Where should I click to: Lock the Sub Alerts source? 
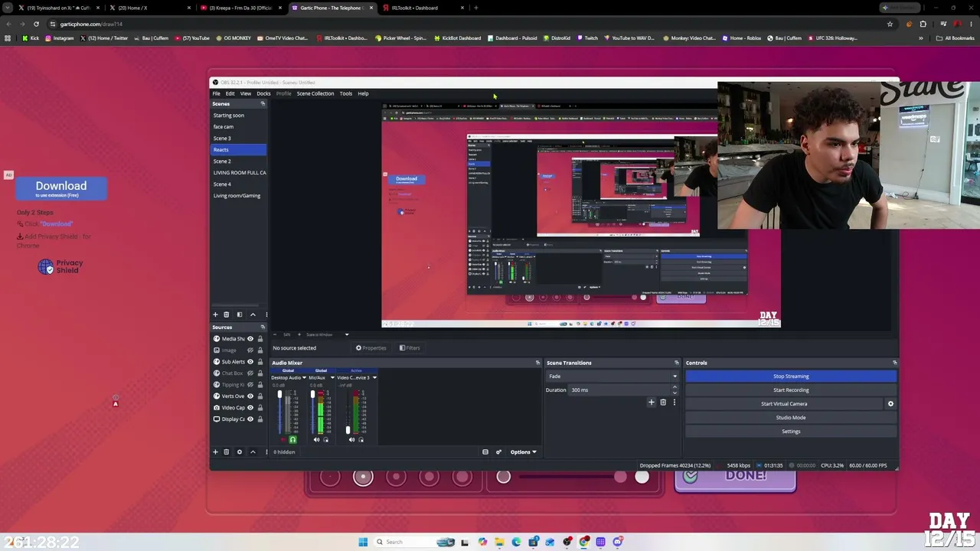[260, 361]
